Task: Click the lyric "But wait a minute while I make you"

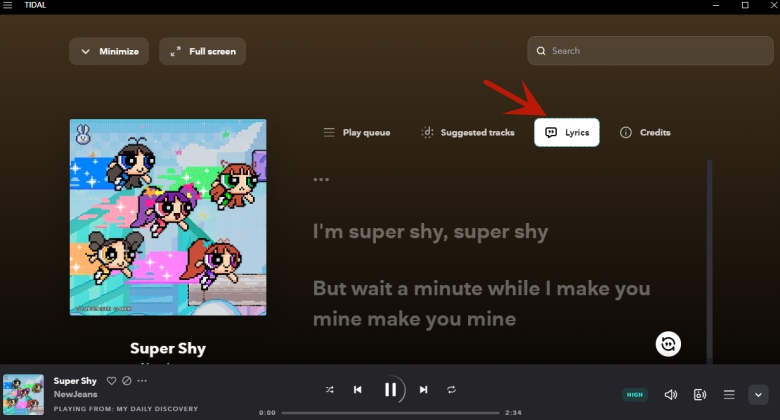Action: click(x=481, y=289)
